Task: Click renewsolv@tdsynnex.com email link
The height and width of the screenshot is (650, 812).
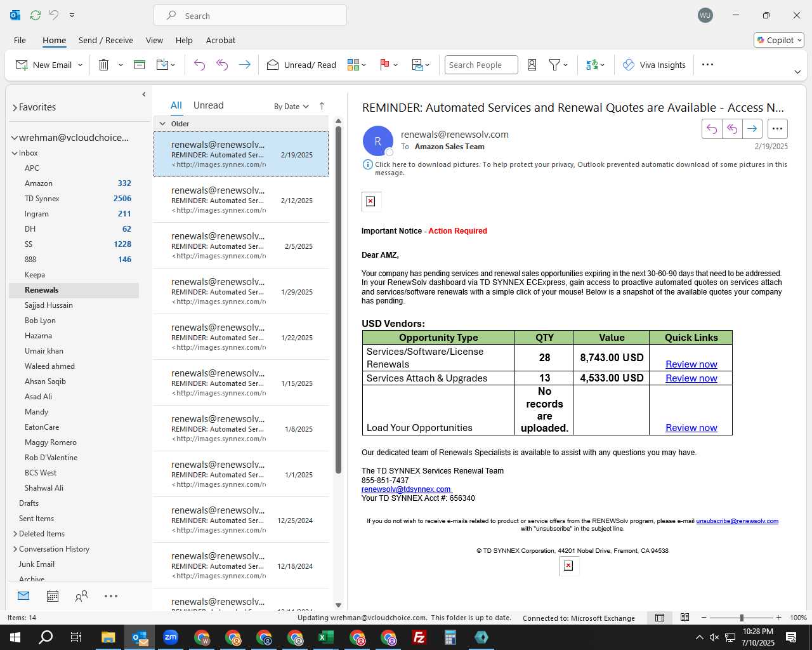Action: pyautogui.click(x=406, y=489)
